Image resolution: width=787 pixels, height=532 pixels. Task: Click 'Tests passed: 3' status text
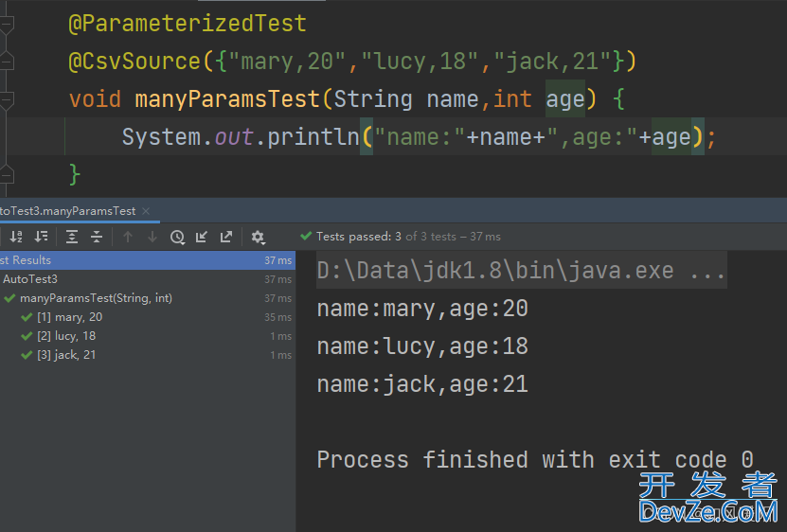[358, 237]
